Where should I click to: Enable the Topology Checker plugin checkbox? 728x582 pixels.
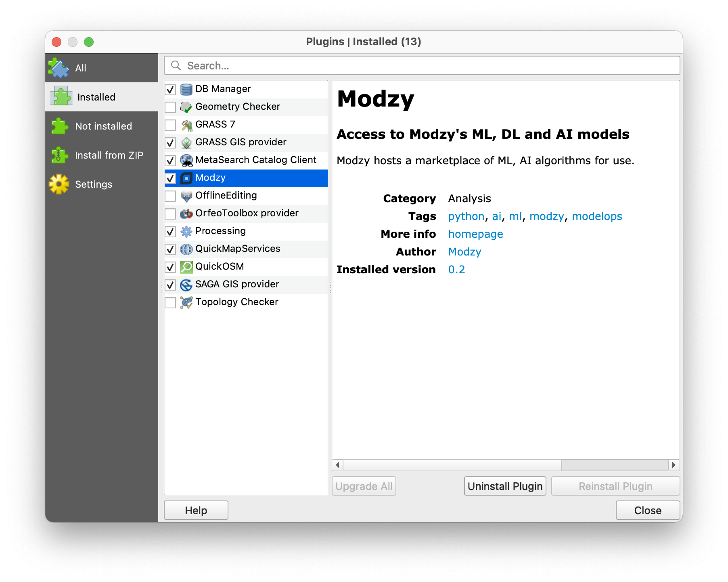[171, 302]
